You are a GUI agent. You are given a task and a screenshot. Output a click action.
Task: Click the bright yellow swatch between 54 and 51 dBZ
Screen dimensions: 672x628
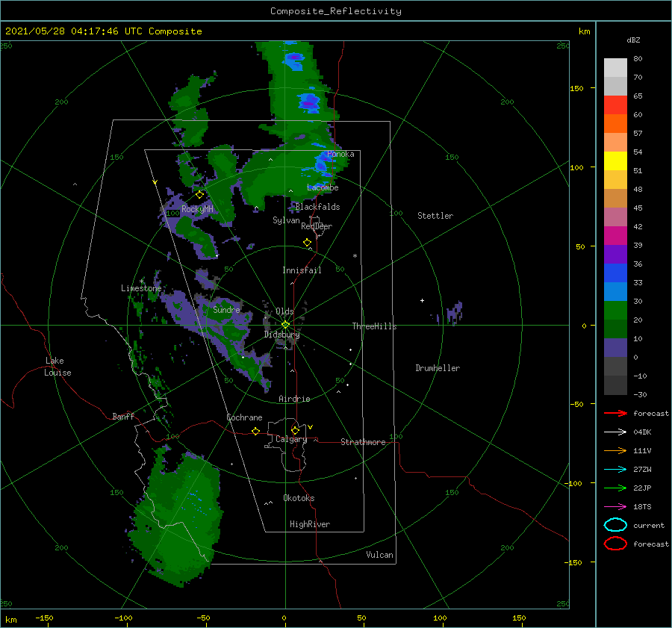pos(615,161)
